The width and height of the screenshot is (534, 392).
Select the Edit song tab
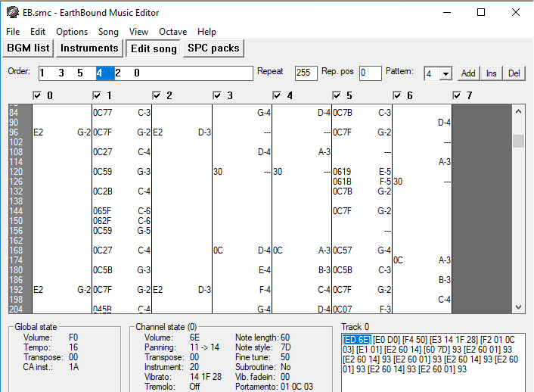click(154, 48)
